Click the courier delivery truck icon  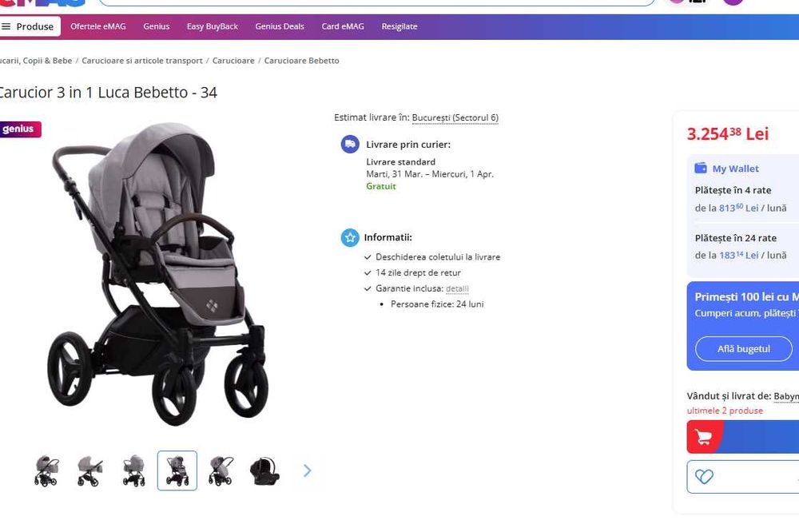coord(350,145)
